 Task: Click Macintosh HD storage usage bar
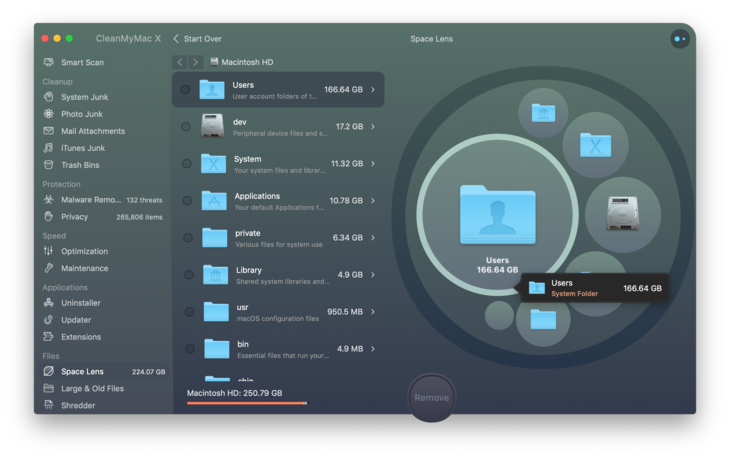pos(247,403)
